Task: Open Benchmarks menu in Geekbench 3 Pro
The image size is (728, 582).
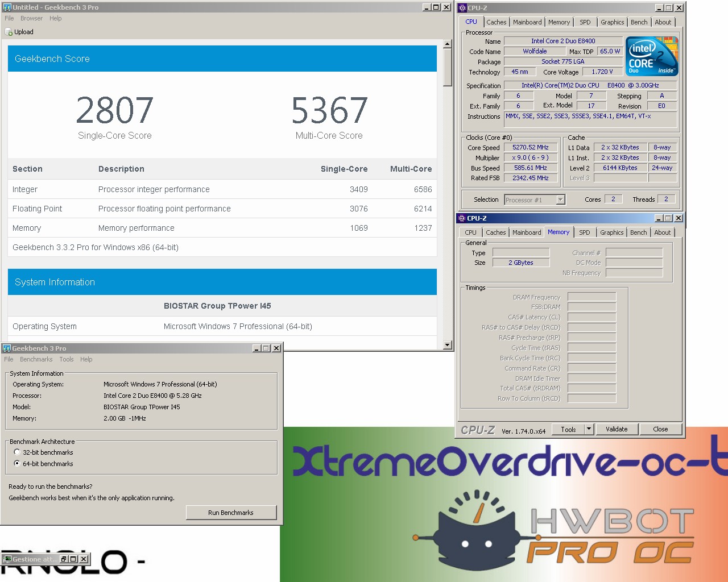Action: click(x=36, y=359)
